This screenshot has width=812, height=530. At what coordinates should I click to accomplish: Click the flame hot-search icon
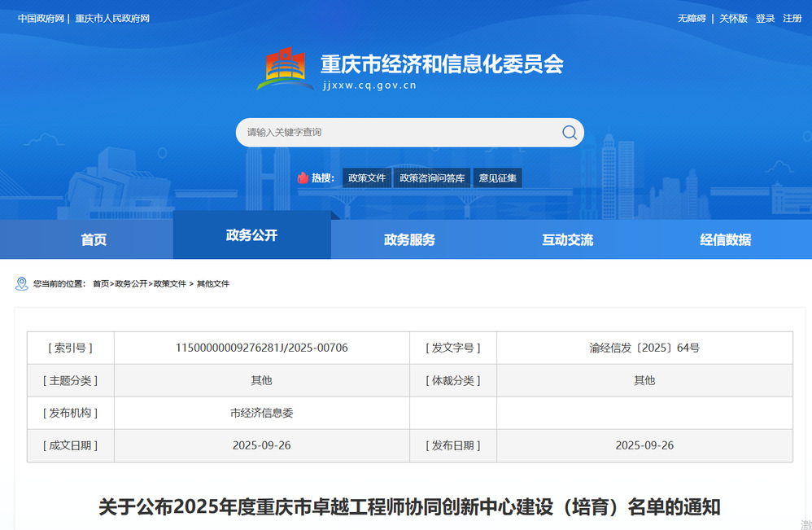[x=303, y=177]
